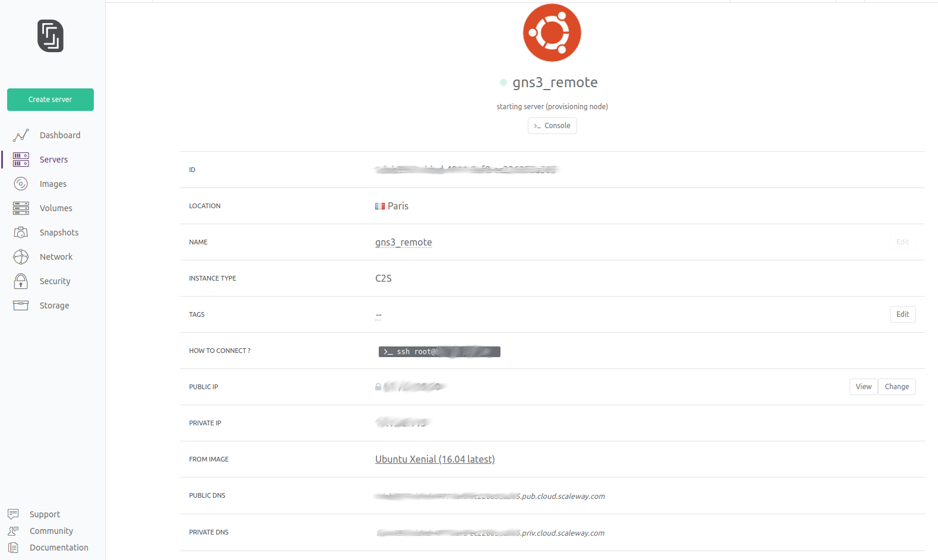Click View button for Public IP
This screenshot has height=560, width=938.
(863, 387)
